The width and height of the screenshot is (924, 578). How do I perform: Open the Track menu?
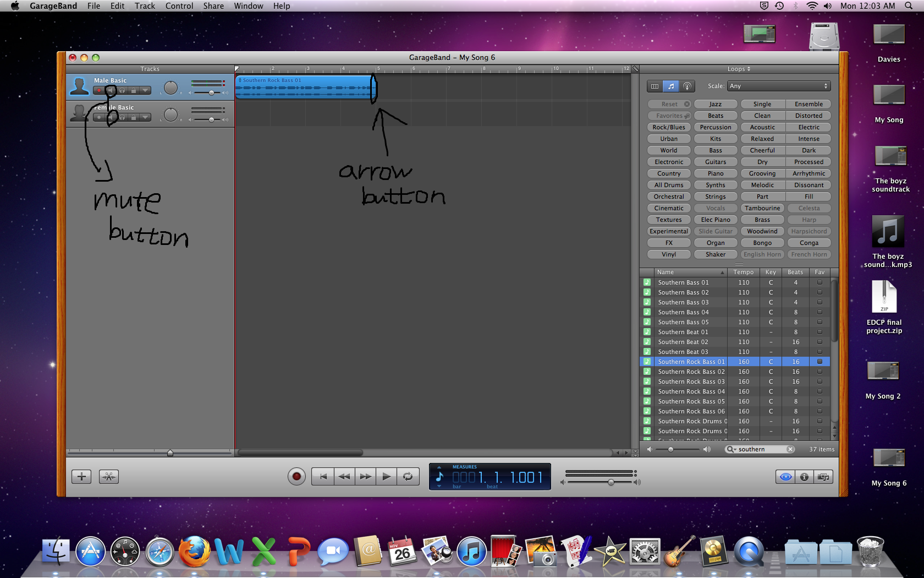point(145,6)
